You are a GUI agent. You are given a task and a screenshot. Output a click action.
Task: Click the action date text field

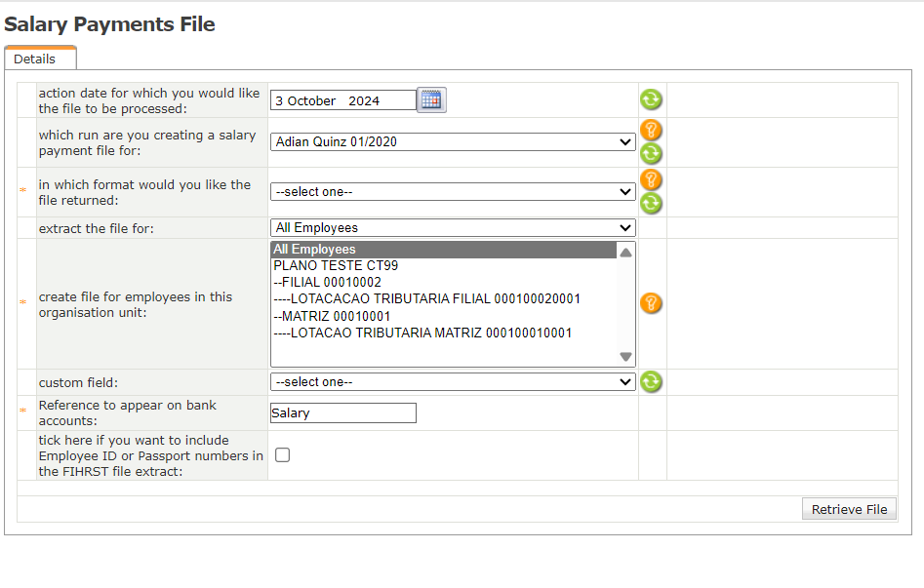coord(342,100)
